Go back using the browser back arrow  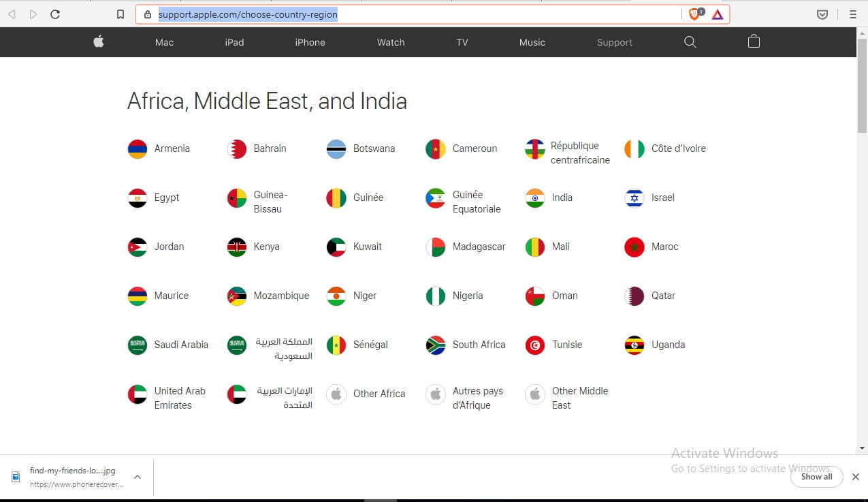click(12, 14)
